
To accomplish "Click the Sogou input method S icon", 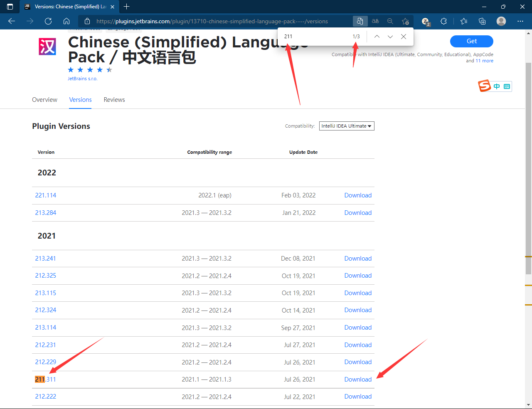I will click(485, 86).
